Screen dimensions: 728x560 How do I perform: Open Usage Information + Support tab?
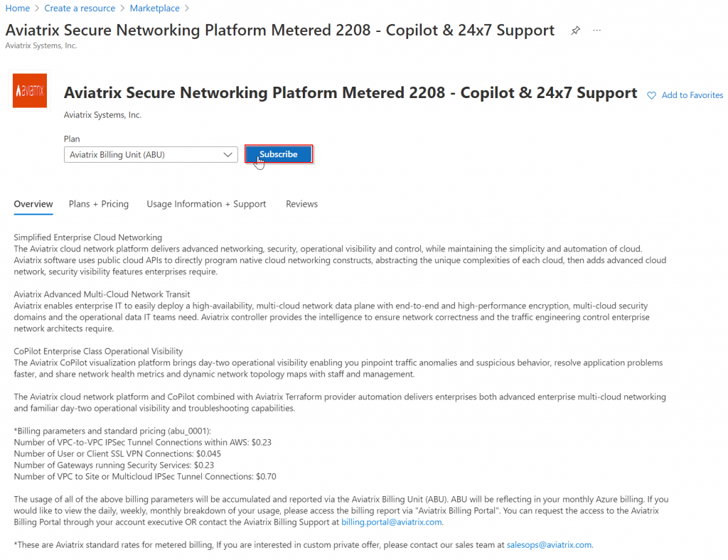coord(206,204)
